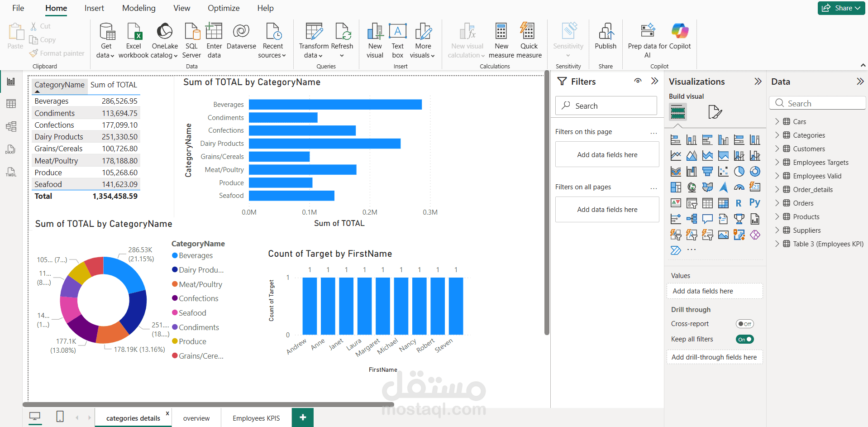Click the Search field in Data pane
Image resolution: width=868 pixels, height=427 pixels.
[817, 103]
